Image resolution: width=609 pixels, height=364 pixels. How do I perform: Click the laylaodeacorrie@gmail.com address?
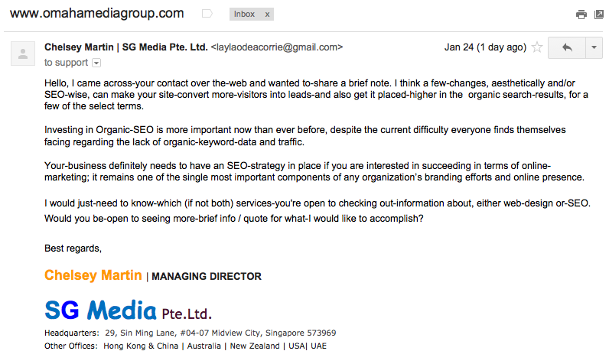277,47
